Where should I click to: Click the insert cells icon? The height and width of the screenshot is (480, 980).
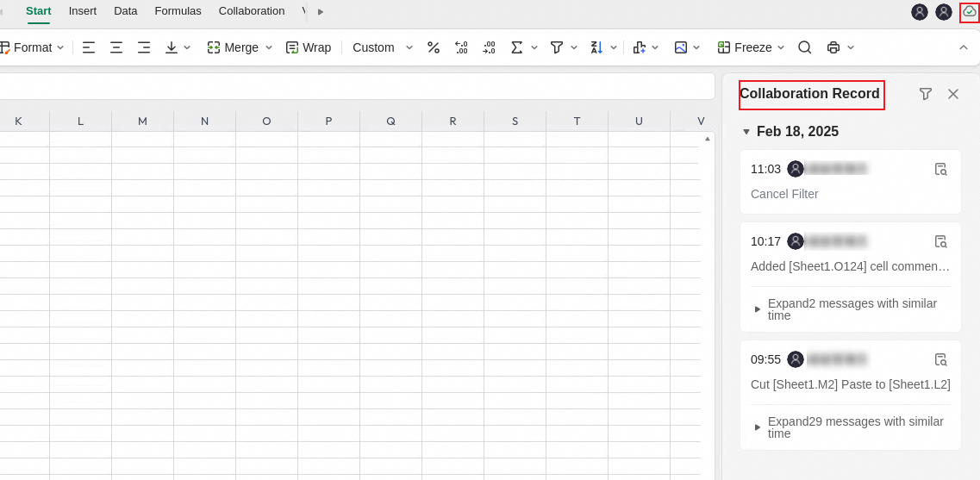[x=639, y=47]
